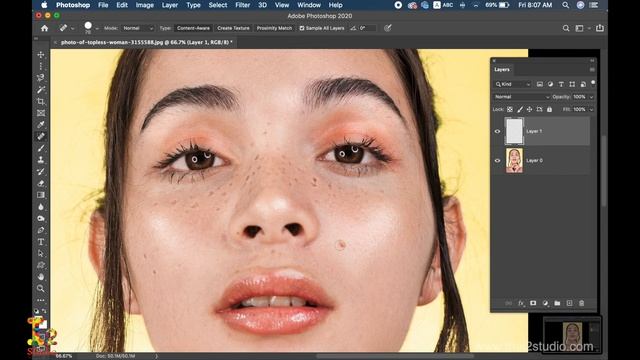
Task: Click the pressure-for-size icon in options bar
Action: tap(388, 28)
